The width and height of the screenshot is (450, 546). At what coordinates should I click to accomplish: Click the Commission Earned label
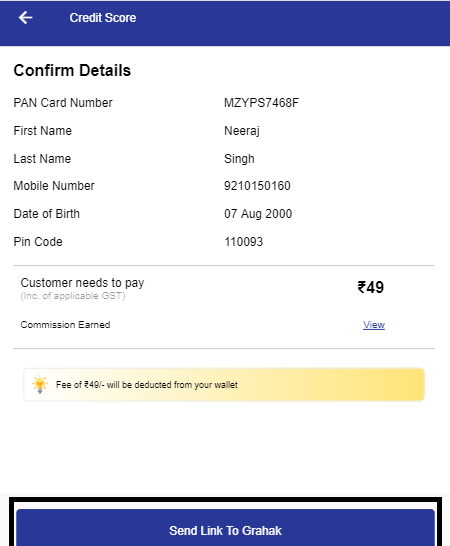coord(65,325)
